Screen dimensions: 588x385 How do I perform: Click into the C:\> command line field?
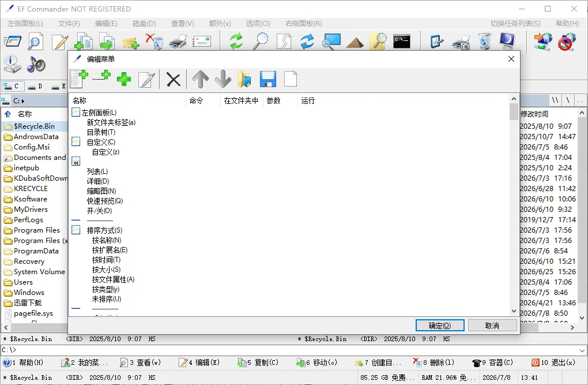[x=289, y=350]
